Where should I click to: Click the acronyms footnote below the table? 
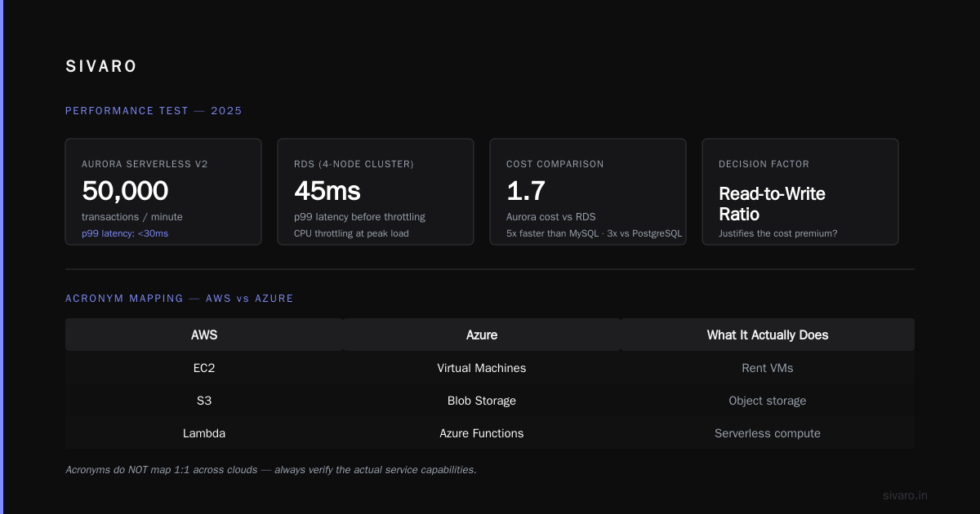click(x=270, y=470)
